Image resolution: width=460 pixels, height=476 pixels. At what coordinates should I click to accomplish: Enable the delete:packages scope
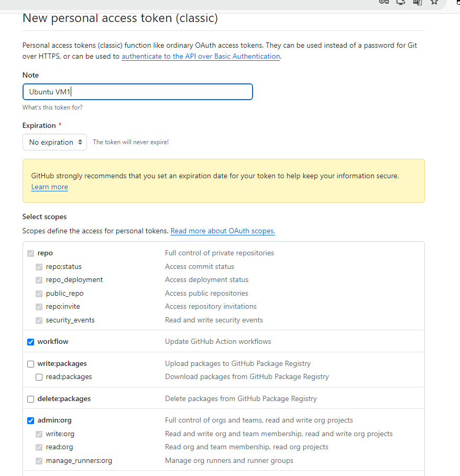(x=31, y=399)
